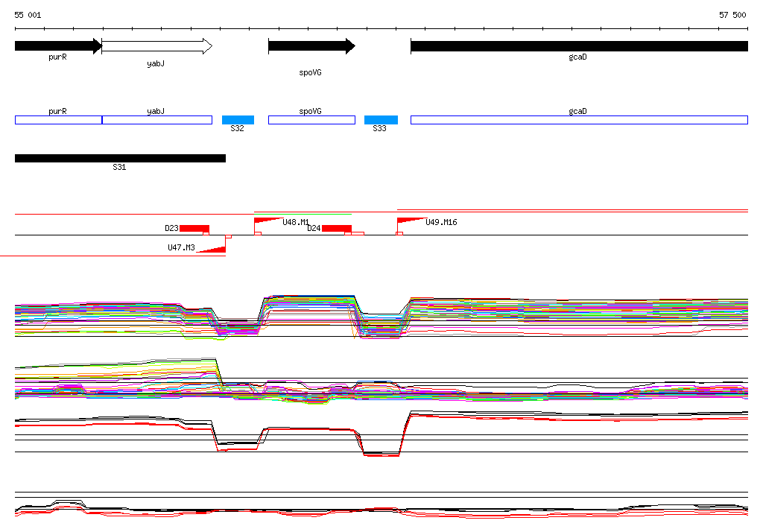Screen dimensions: 763x532
Task: Select the blue-outlined yabJ segment box
Action: tap(157, 120)
